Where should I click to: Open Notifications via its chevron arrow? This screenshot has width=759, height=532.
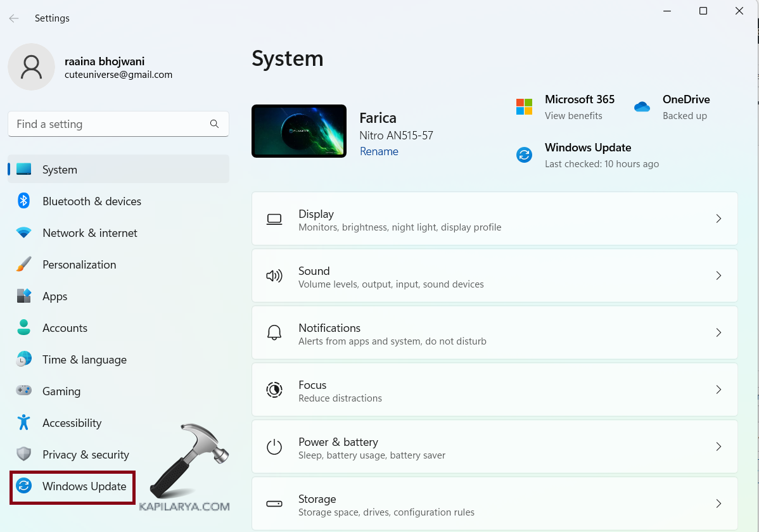point(718,332)
